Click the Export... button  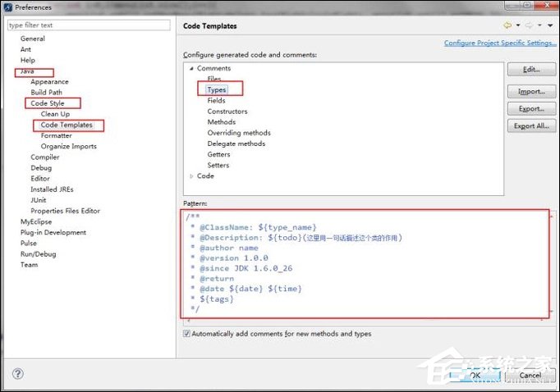[531, 109]
